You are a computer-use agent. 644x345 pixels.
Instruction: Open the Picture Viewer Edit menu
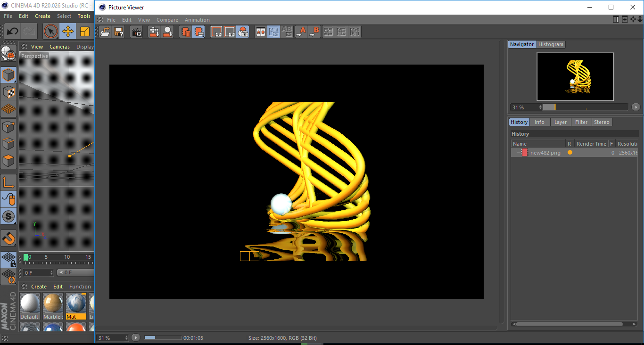coord(127,20)
